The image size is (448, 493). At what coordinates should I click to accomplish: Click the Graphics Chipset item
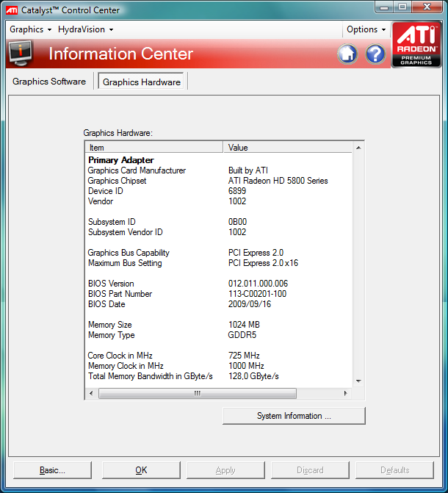tap(117, 181)
